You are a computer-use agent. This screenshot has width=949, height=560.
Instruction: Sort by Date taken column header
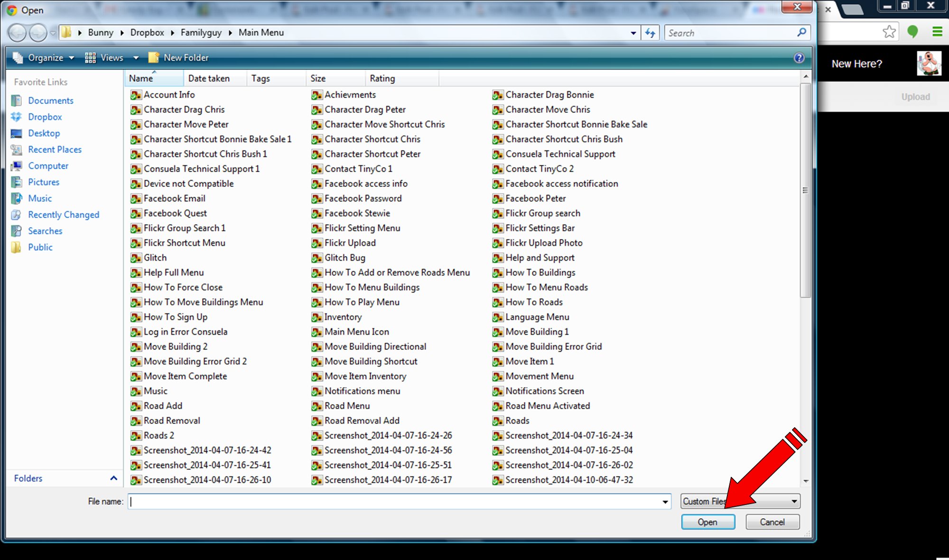coord(209,78)
